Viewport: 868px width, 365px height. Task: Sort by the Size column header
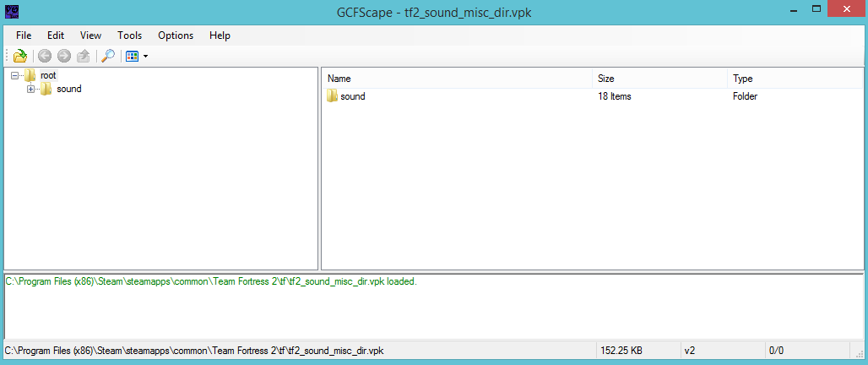tap(659, 79)
